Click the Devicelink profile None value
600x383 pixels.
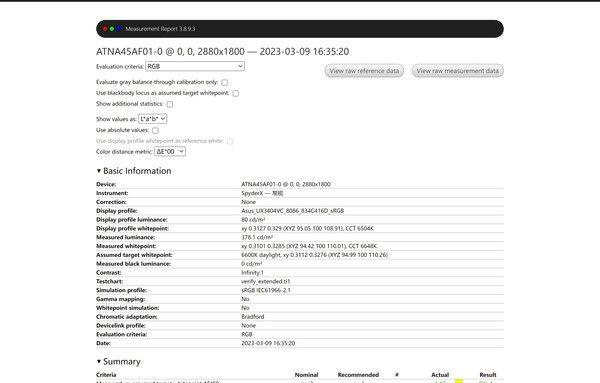tap(248, 326)
